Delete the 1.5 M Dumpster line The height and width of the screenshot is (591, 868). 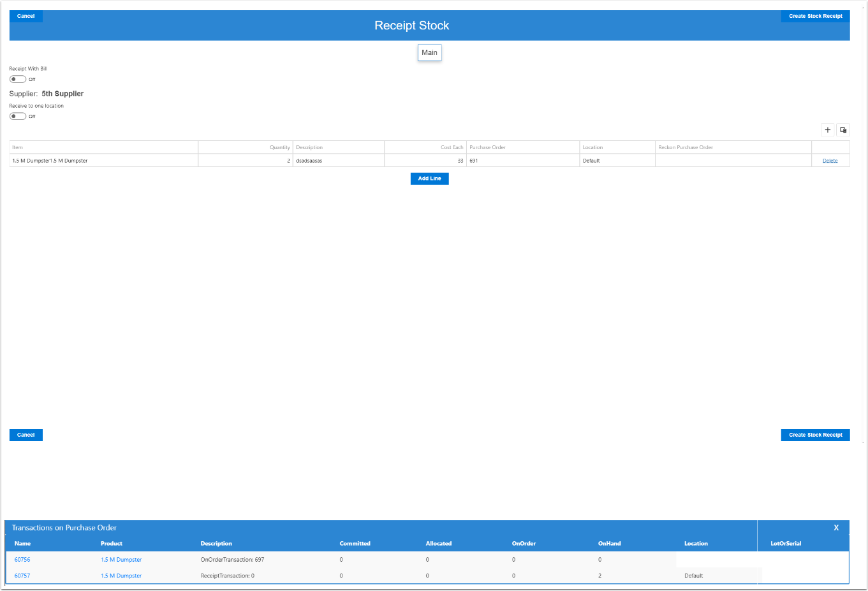click(830, 161)
